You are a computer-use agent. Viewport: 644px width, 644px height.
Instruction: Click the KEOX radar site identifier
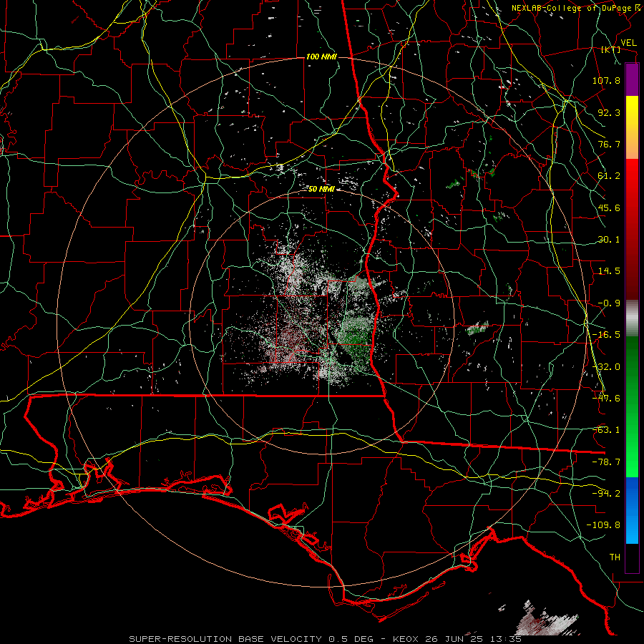pyautogui.click(x=405, y=639)
